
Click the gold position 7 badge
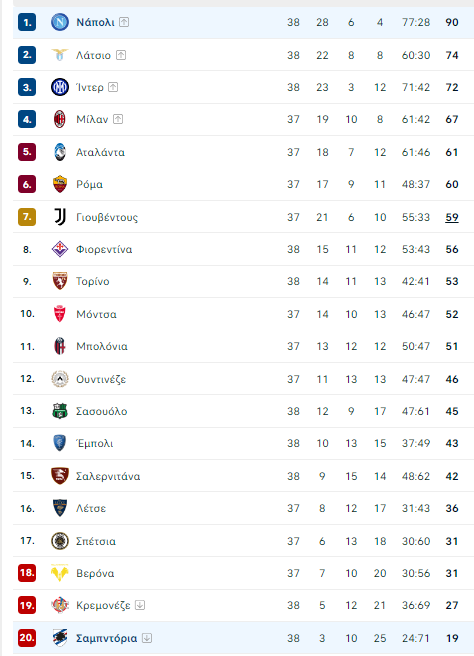tap(27, 217)
